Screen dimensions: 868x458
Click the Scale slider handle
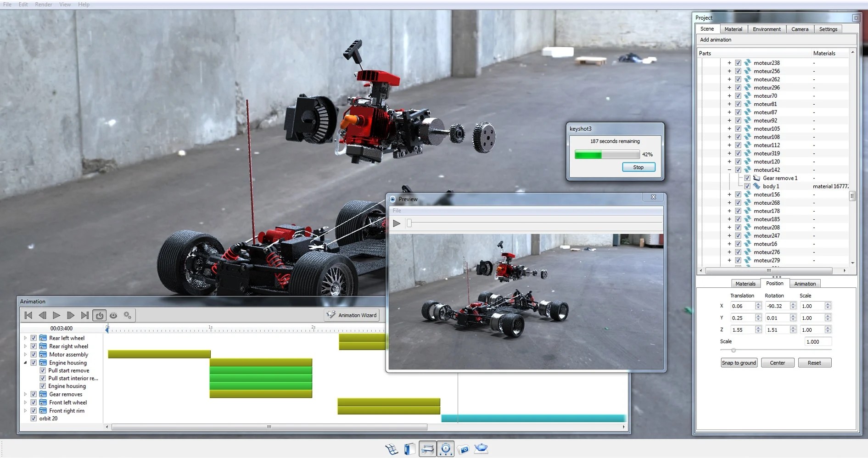pyautogui.click(x=734, y=350)
